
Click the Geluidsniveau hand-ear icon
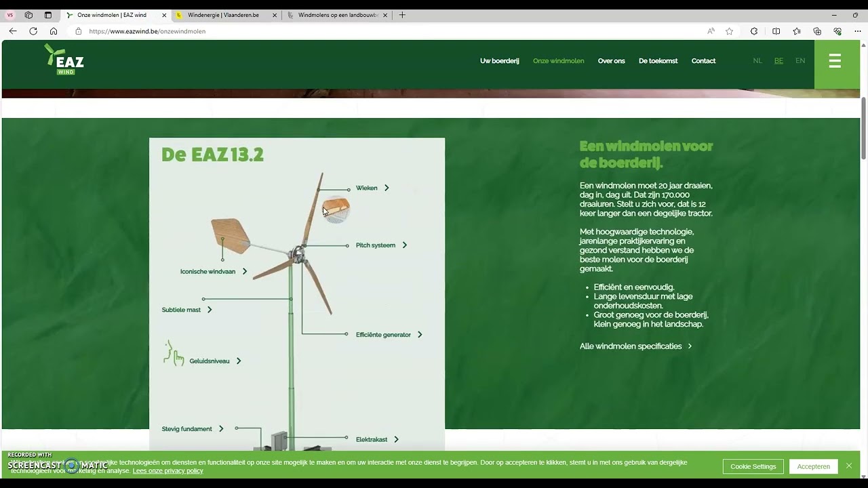click(x=174, y=354)
